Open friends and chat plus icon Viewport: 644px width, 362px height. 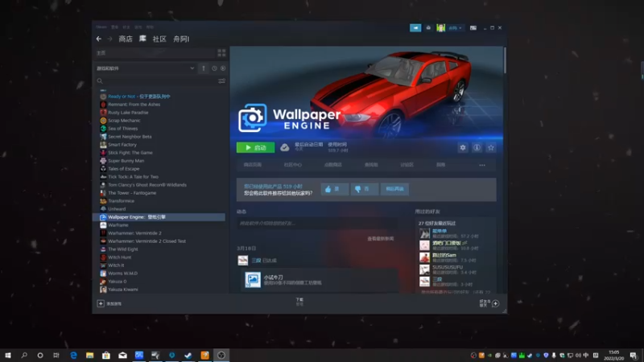point(496,304)
